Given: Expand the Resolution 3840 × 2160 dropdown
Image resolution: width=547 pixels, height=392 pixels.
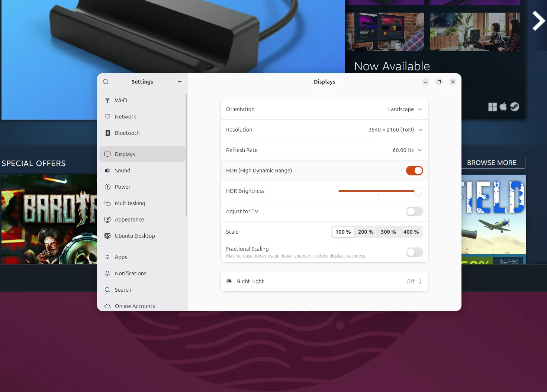Looking at the screenshot, I should tap(395, 130).
